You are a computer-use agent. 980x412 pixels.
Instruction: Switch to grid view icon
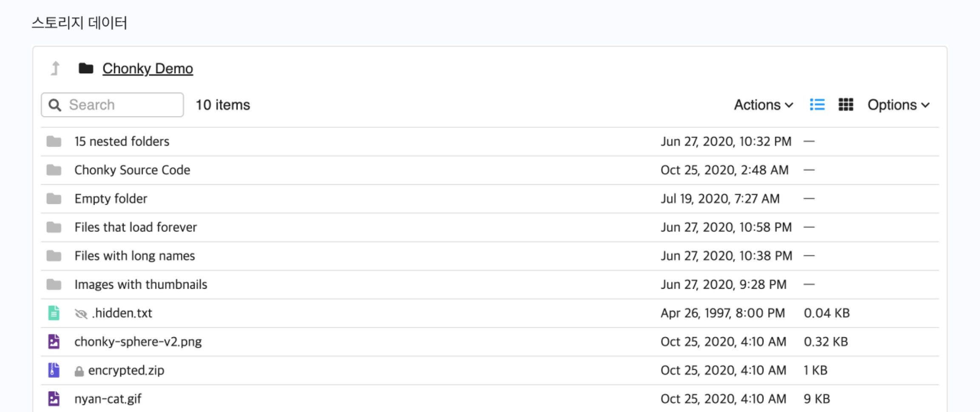(846, 105)
